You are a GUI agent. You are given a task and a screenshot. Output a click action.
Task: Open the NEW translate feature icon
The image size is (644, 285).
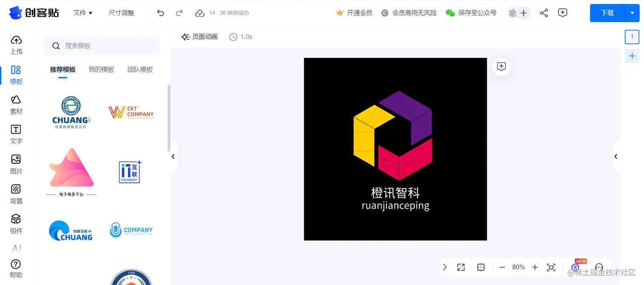(x=576, y=266)
